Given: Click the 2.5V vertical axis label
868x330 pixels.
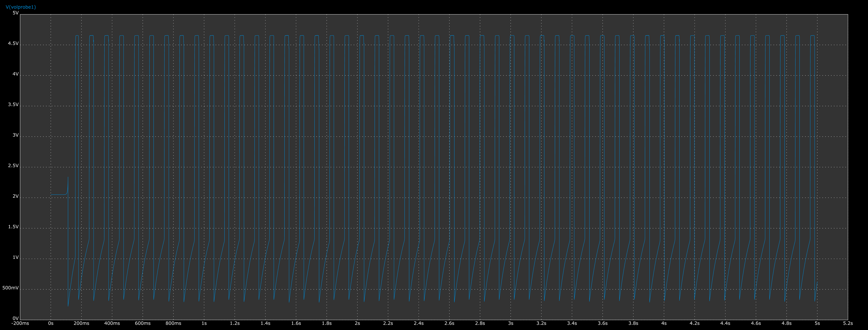Looking at the screenshot, I should (x=13, y=166).
